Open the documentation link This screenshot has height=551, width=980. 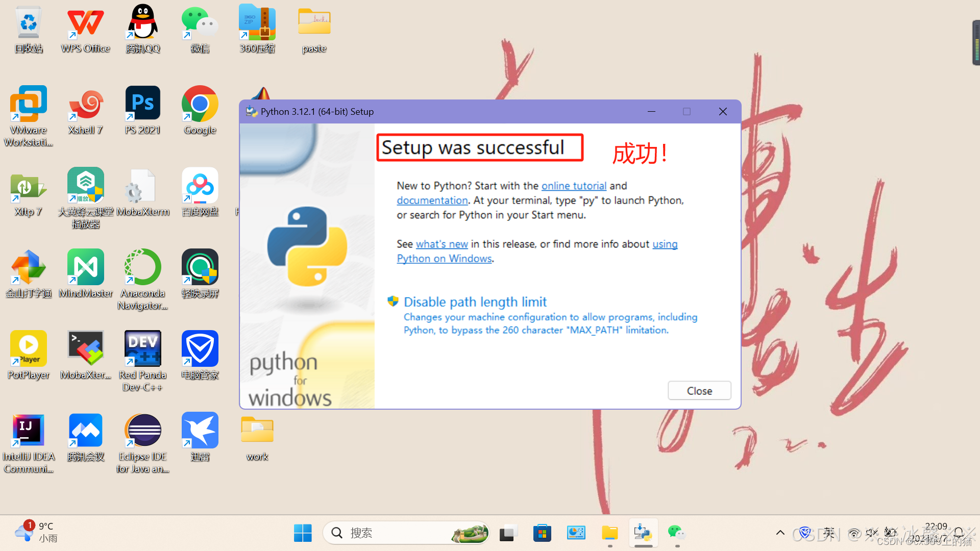click(x=432, y=201)
